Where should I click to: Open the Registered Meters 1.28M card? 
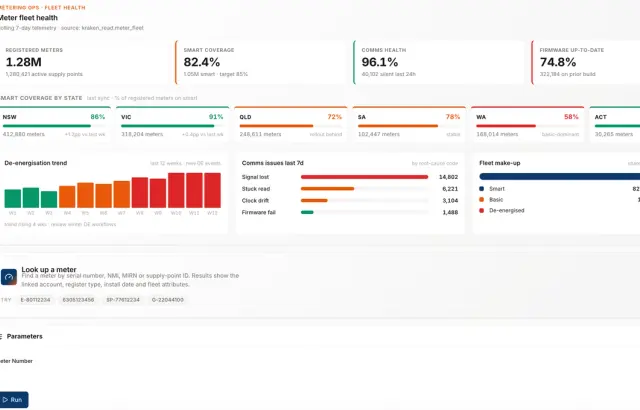(85, 62)
